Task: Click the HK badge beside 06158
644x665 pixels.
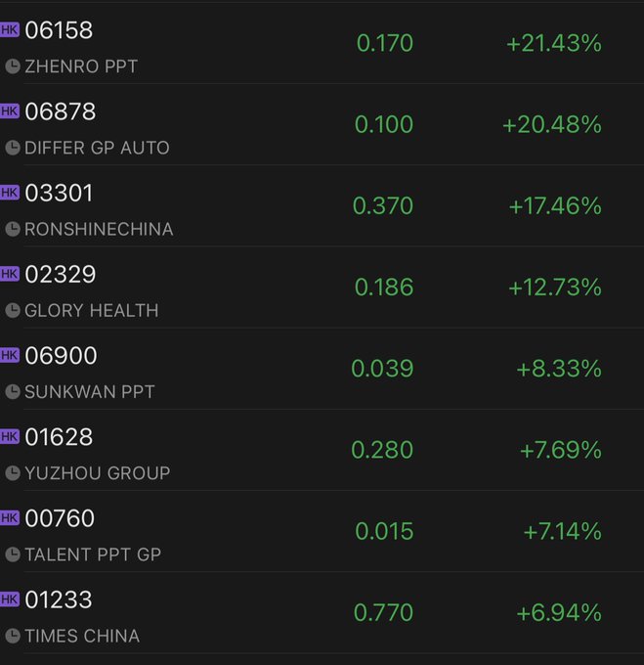Action: [10, 30]
